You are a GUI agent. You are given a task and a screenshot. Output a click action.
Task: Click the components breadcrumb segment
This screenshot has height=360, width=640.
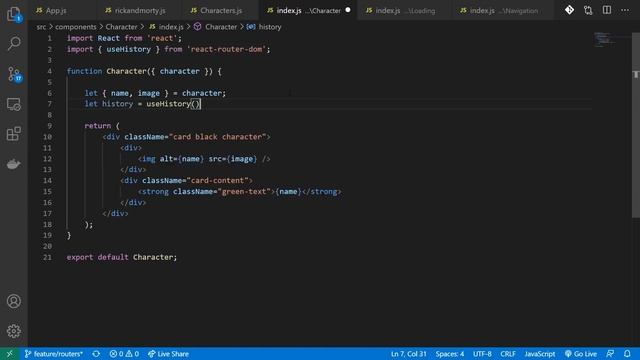tap(76, 27)
